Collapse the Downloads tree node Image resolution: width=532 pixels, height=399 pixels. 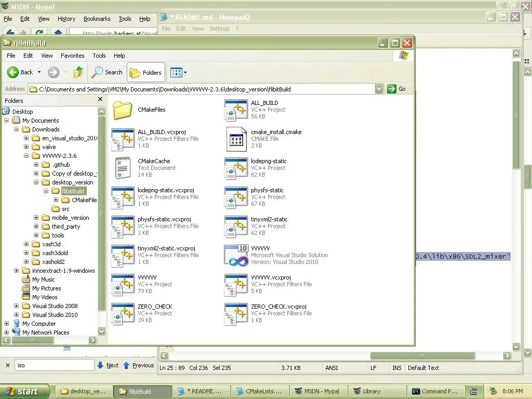tap(16, 129)
